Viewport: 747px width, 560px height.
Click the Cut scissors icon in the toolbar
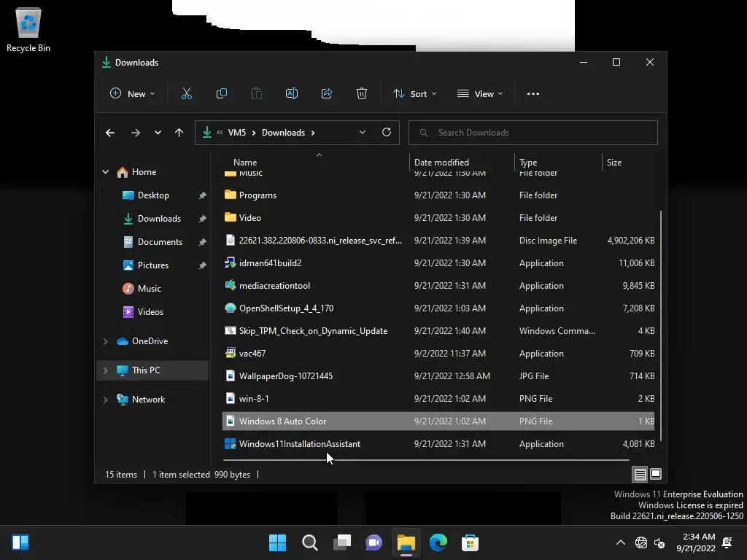(186, 94)
